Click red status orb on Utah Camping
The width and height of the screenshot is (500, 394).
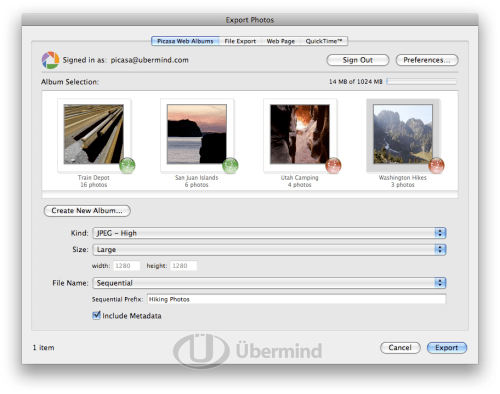coord(333,166)
